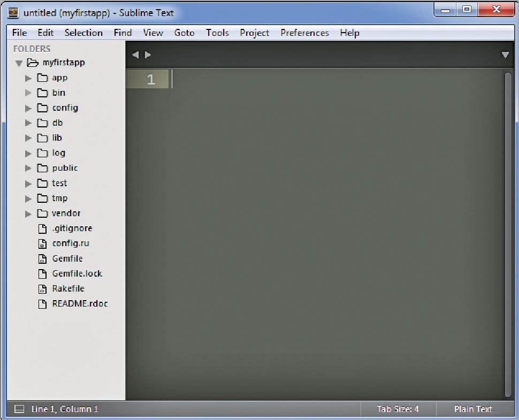519x420 pixels.
Task: Expand the public folder arrow
Action: [28, 169]
